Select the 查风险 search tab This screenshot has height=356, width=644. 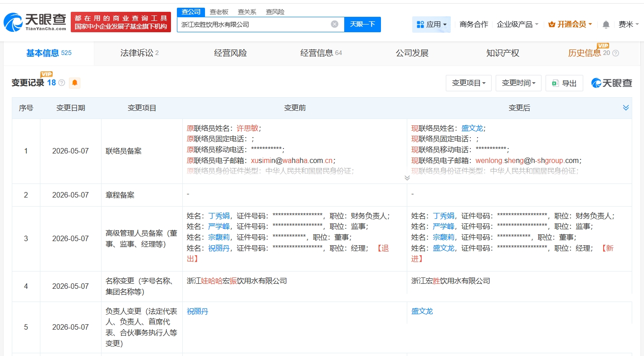pyautogui.click(x=275, y=12)
